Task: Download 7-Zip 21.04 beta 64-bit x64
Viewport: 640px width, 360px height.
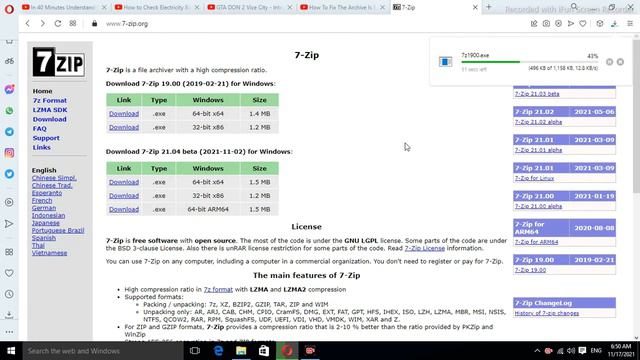Action: pyautogui.click(x=124, y=182)
